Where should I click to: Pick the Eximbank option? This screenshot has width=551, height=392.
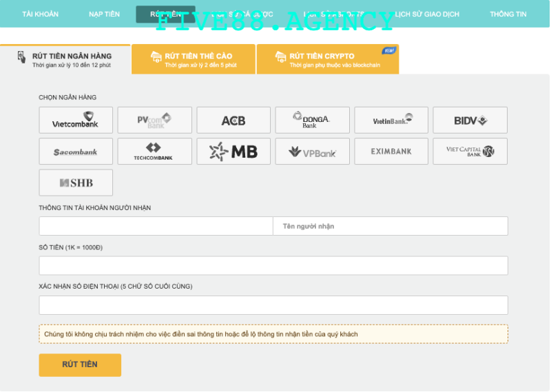tap(391, 152)
